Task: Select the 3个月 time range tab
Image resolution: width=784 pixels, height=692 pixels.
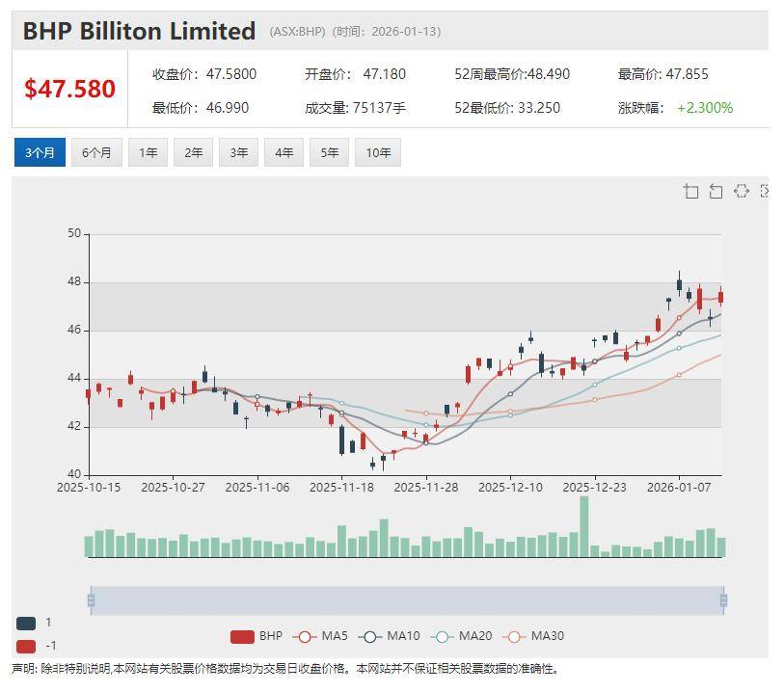Action: 40,152
